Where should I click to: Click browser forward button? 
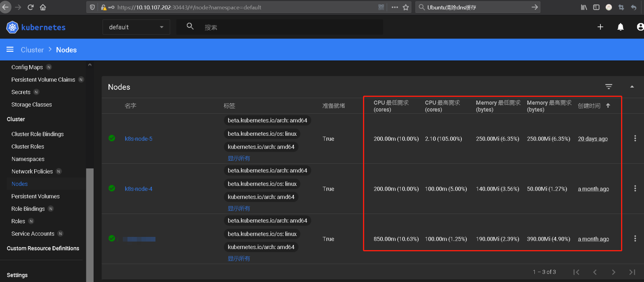(18, 7)
